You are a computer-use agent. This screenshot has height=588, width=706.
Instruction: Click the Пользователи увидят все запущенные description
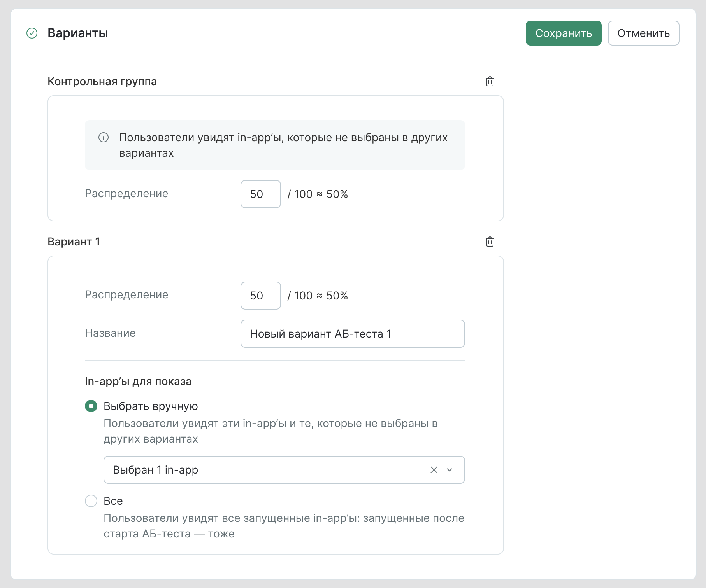284,526
